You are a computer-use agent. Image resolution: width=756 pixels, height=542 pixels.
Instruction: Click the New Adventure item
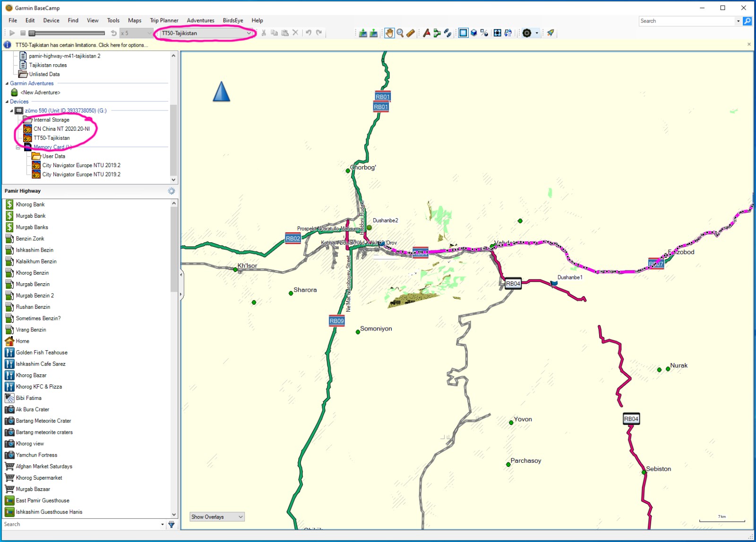[x=40, y=93]
